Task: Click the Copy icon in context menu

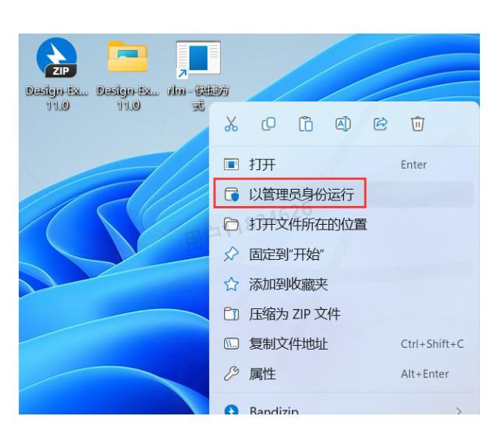Action: pos(268,123)
